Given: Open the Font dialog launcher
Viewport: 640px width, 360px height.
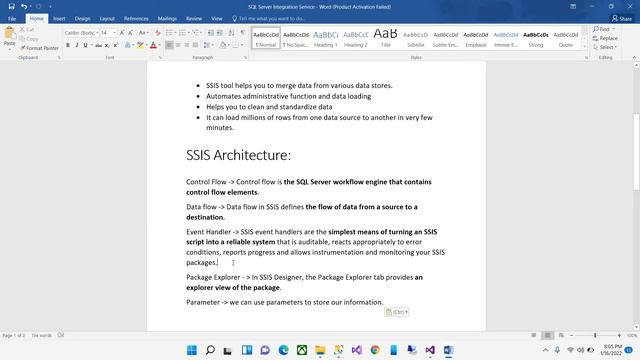Looking at the screenshot, I should [x=160, y=58].
